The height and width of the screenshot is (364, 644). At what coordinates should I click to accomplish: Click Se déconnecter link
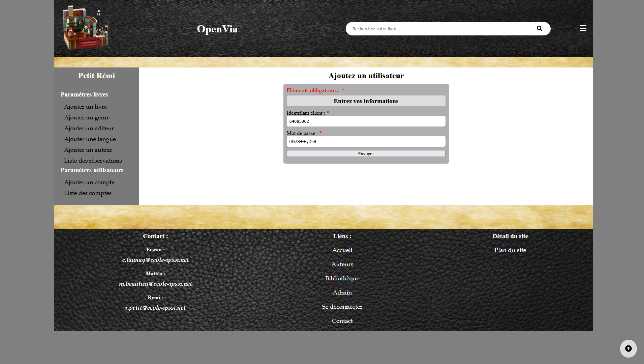tap(342, 307)
